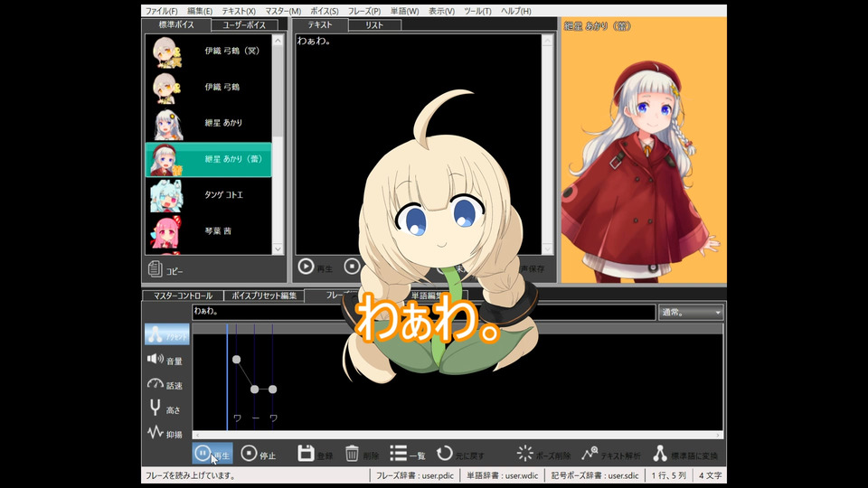Click the phrase input field わぁわ。

click(423, 312)
